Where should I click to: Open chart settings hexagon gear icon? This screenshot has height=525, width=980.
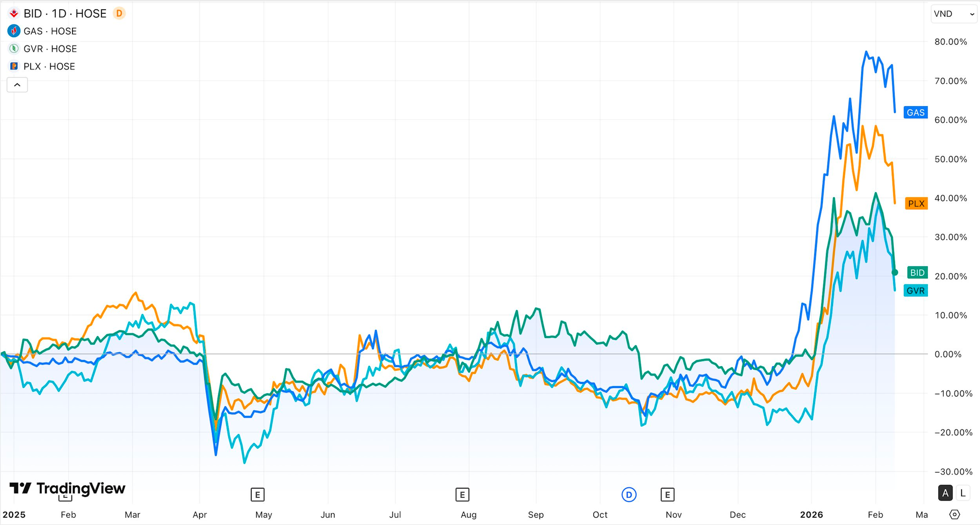pos(954,514)
